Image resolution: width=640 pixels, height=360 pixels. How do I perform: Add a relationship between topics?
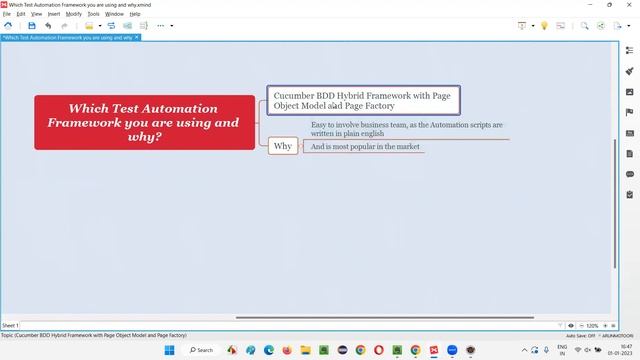(x=111, y=26)
